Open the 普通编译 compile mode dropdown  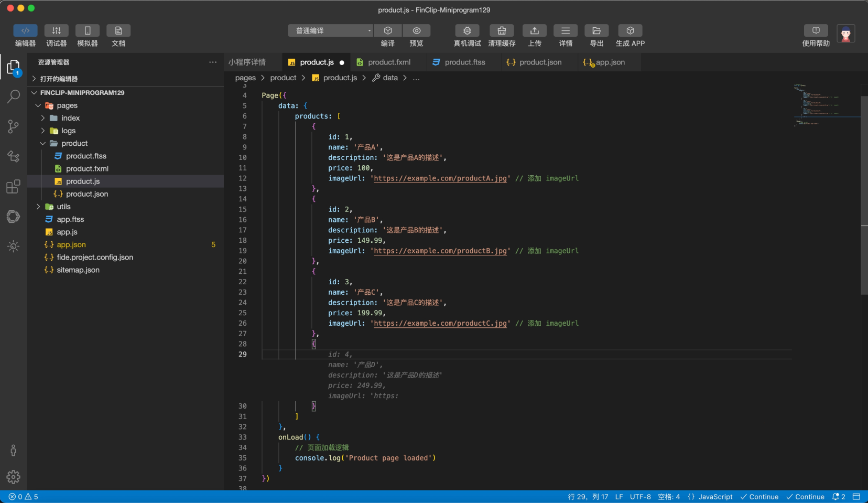[330, 31]
